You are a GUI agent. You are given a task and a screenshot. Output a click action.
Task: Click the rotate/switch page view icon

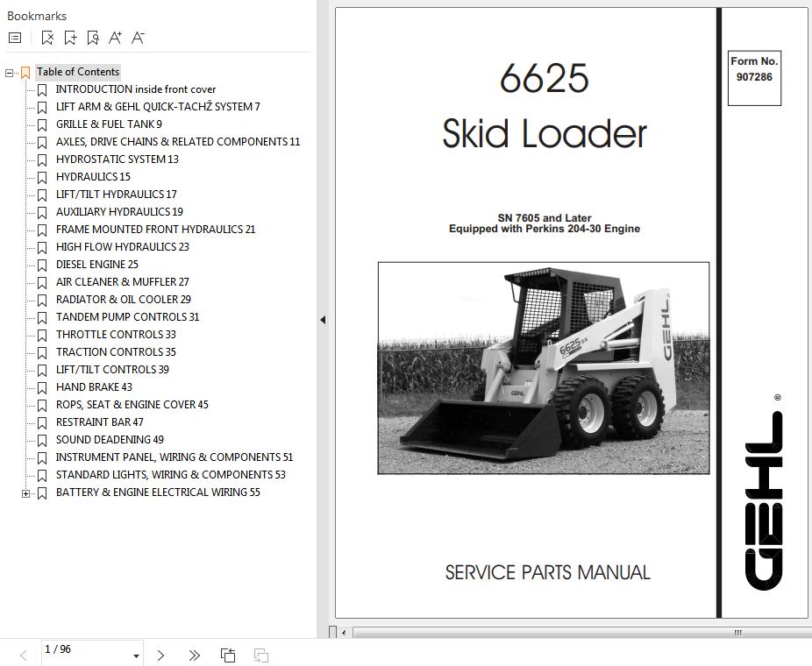click(228, 655)
